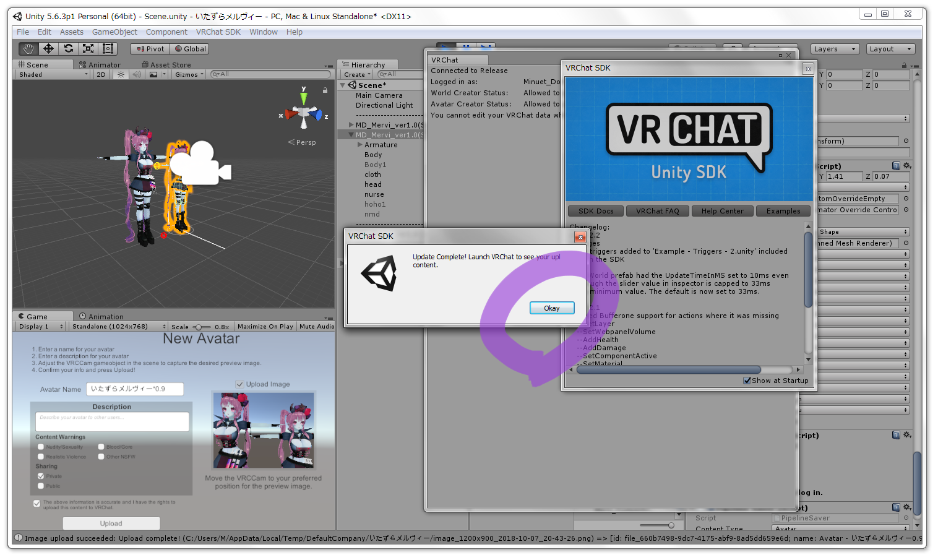Image resolution: width=938 pixels, height=560 pixels.
Task: Switch to the Asset Store tab
Action: (166, 65)
